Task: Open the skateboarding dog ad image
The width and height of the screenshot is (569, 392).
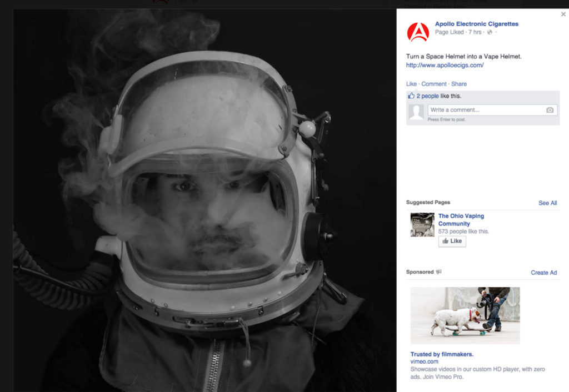Action: pyautogui.click(x=465, y=315)
